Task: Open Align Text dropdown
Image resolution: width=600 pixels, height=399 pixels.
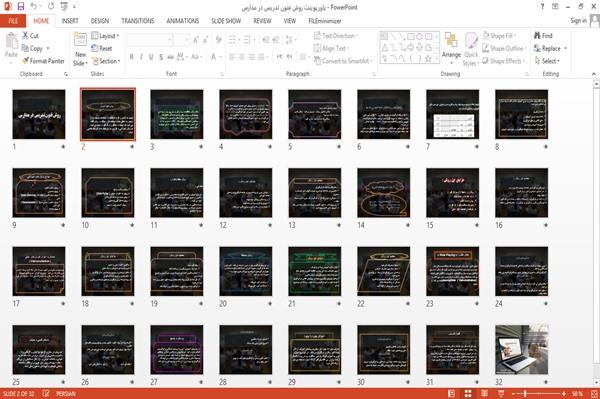Action: 331,48
